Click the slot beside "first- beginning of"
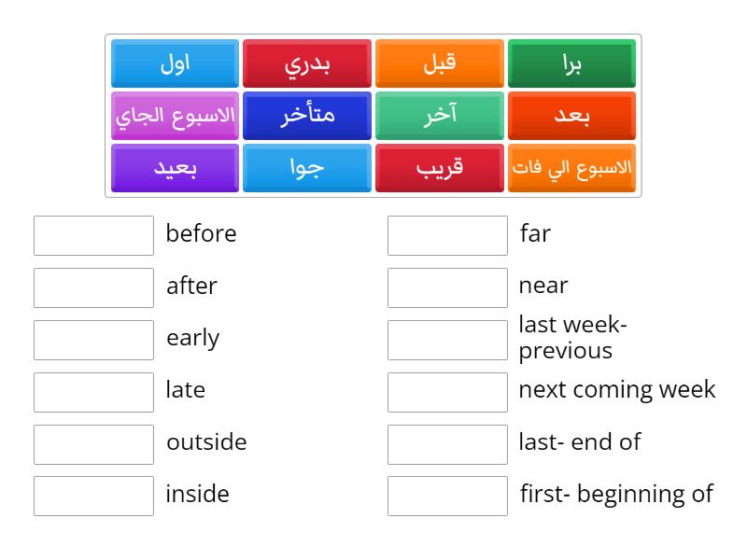 [x=447, y=497]
